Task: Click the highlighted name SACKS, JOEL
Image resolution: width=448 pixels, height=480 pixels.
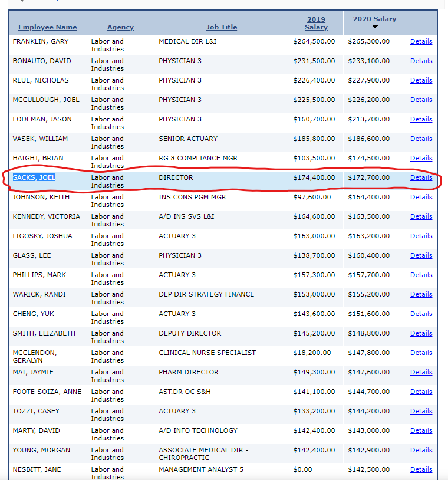Action: (x=34, y=177)
